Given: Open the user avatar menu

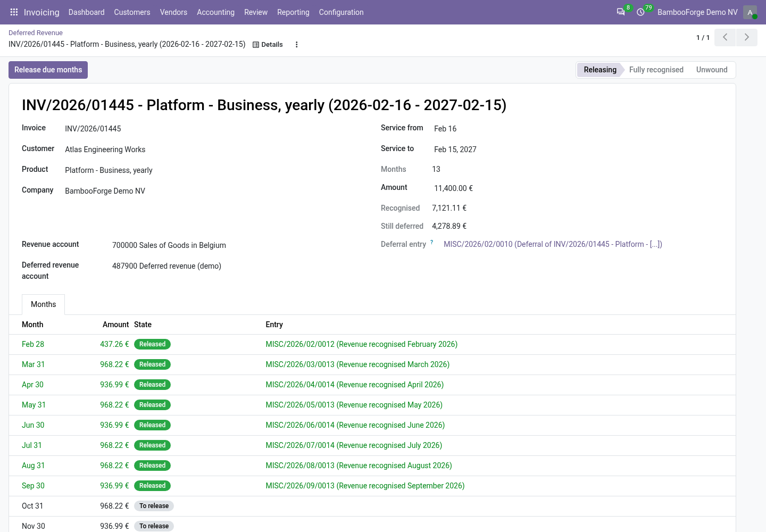Looking at the screenshot, I should 750,12.
